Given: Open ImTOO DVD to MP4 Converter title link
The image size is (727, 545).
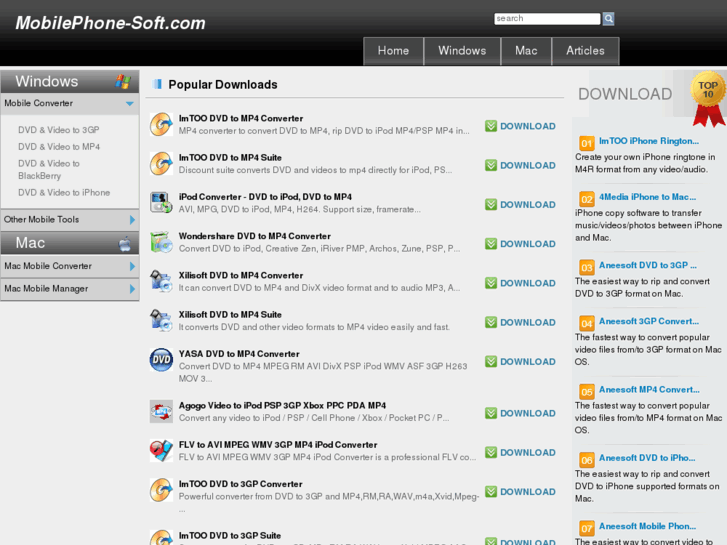Looking at the screenshot, I should tap(241, 119).
